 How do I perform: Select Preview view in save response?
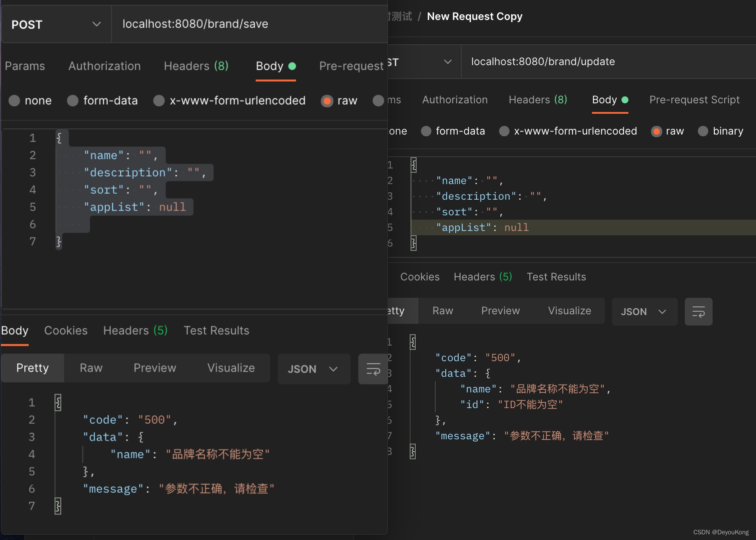pyautogui.click(x=155, y=368)
